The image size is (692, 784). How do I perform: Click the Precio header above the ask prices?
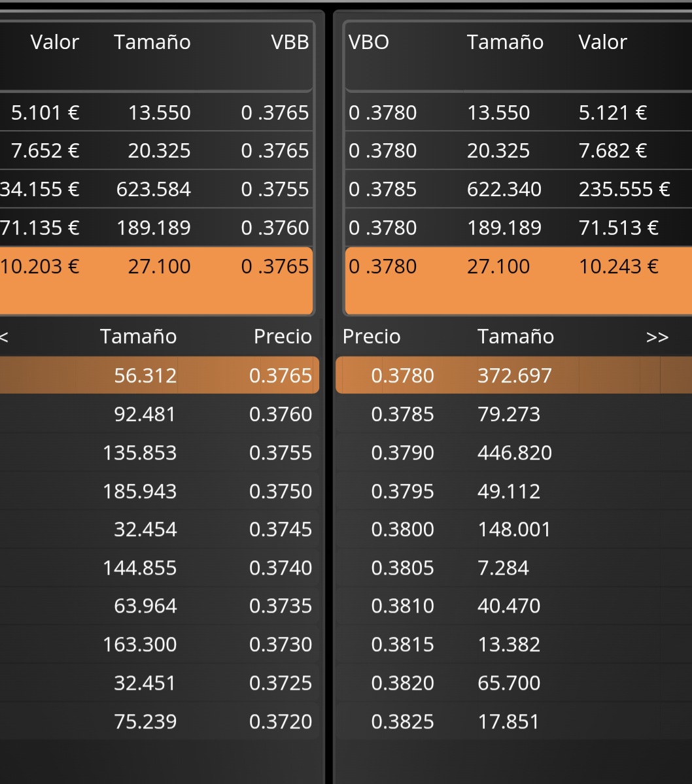point(372,337)
